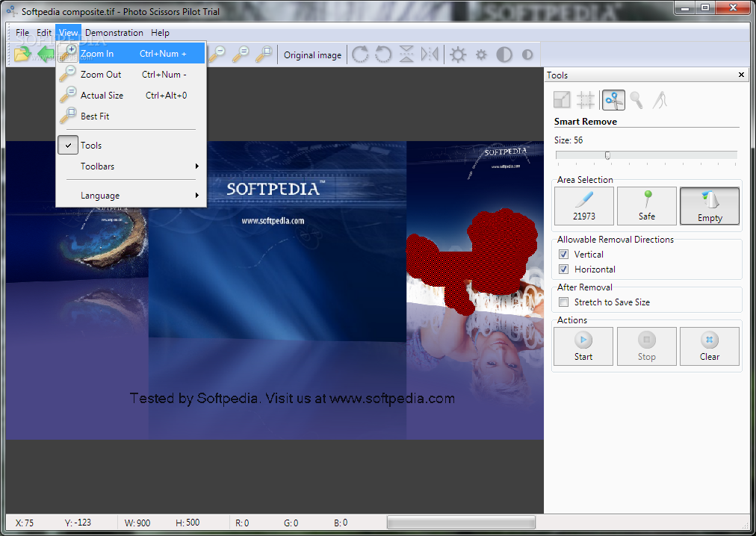Screen dimensions: 756x536
Task: Show the Original image
Action: click(312, 55)
